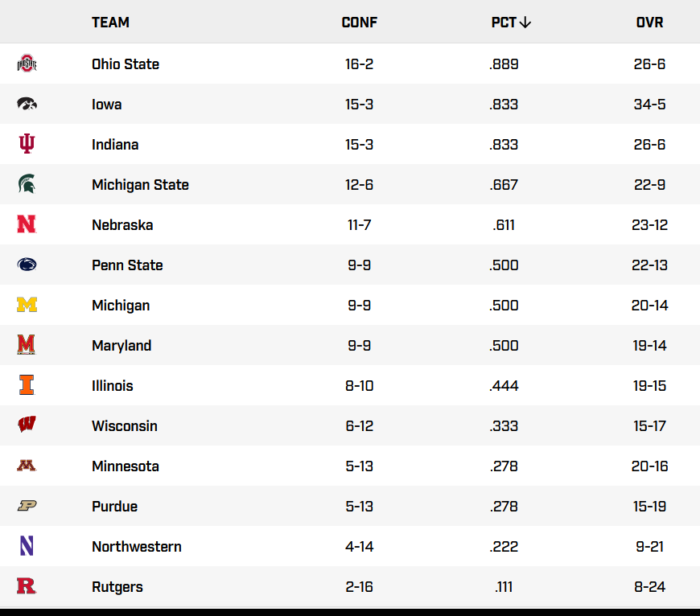Click the Iowa Hawkeyes logo

click(27, 105)
